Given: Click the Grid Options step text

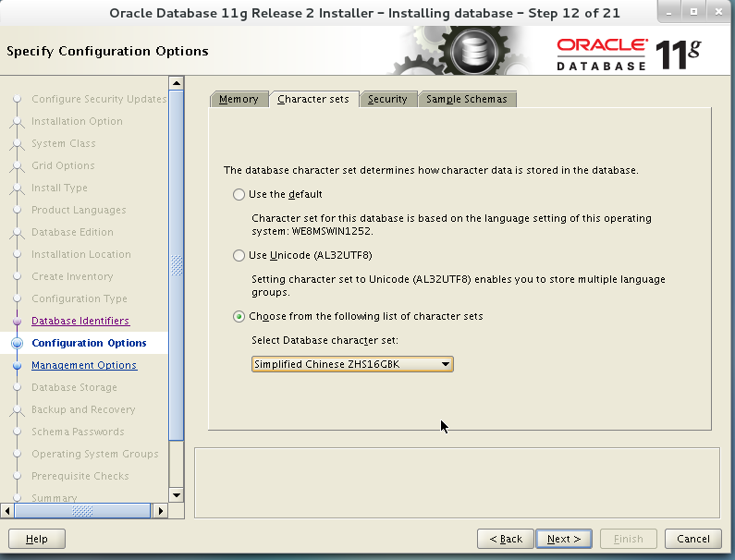Looking at the screenshot, I should [63, 165].
